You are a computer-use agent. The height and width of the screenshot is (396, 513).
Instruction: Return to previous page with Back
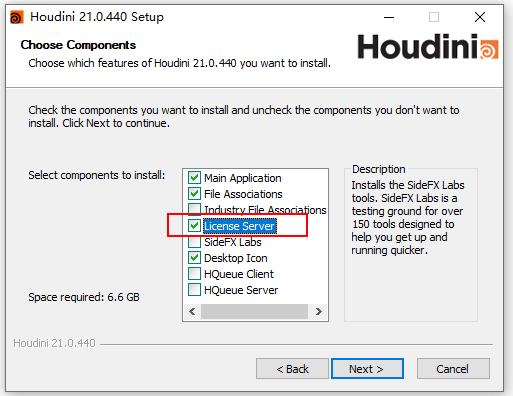coord(292,369)
